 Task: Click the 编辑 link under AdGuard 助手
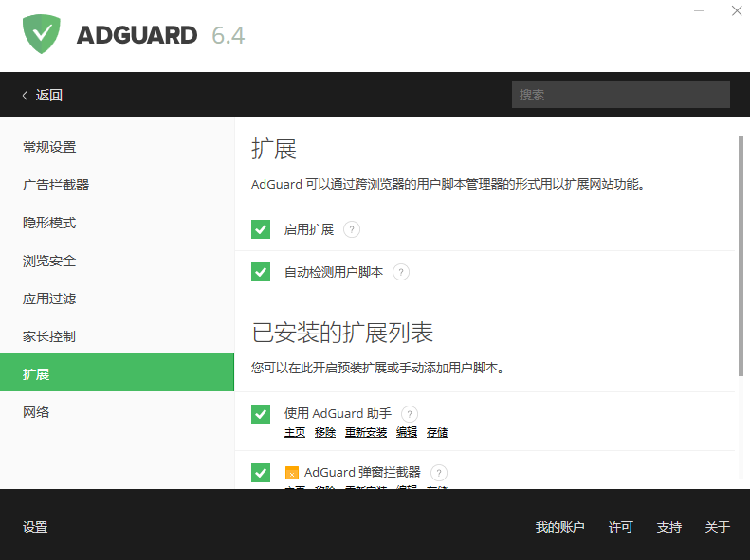click(407, 432)
